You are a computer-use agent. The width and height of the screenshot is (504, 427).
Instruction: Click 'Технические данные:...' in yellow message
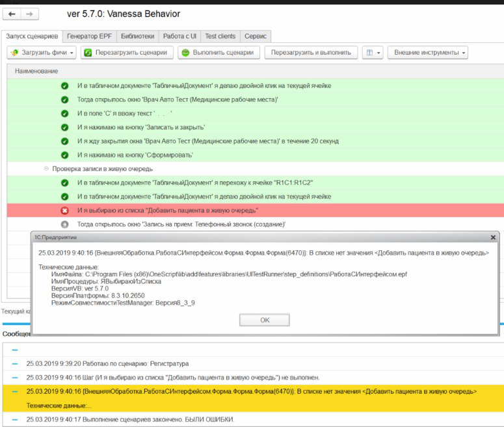pos(59,406)
